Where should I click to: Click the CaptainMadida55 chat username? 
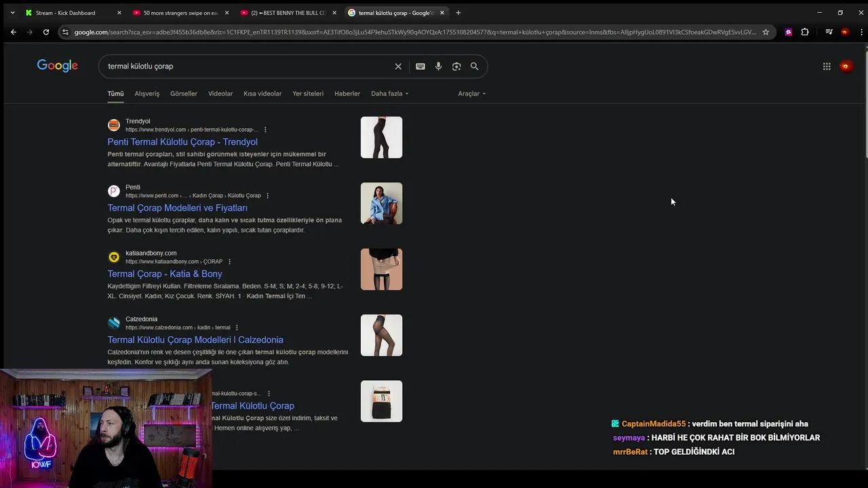pyautogui.click(x=654, y=424)
